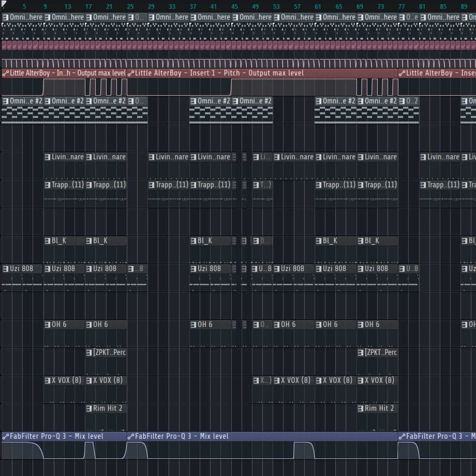Screen dimensions: 476x476
Task: Click the [ZPKT..Perc clip icon at bar 17
Action: pos(89,352)
